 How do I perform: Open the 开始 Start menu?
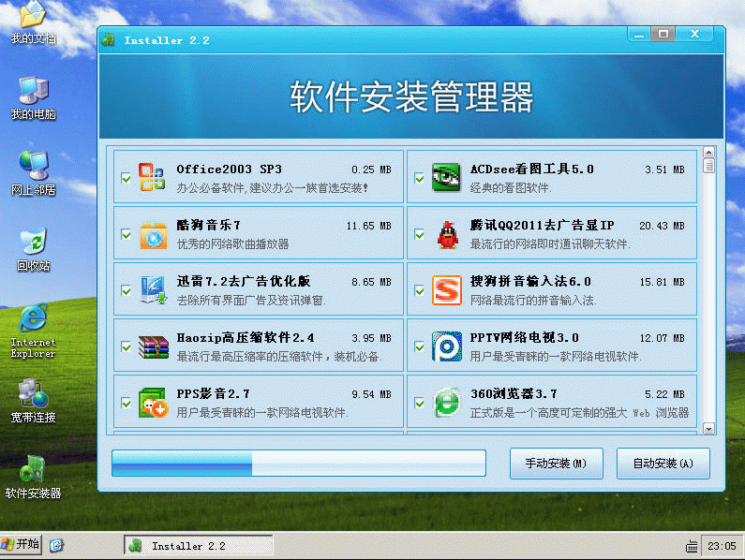22,544
